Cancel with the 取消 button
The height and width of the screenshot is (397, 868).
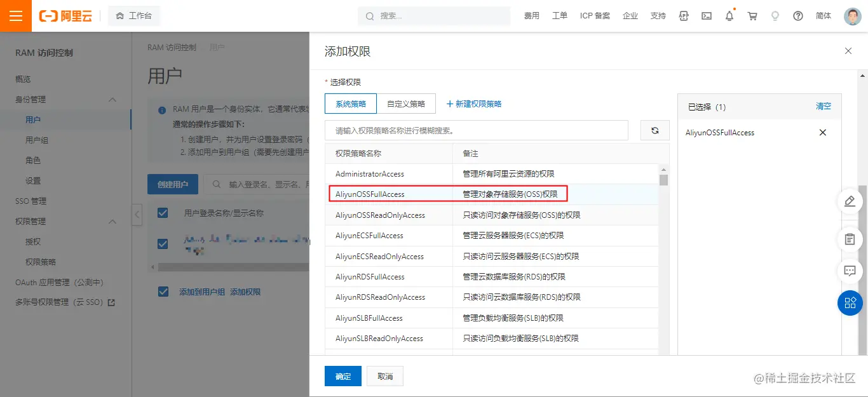[x=385, y=376]
